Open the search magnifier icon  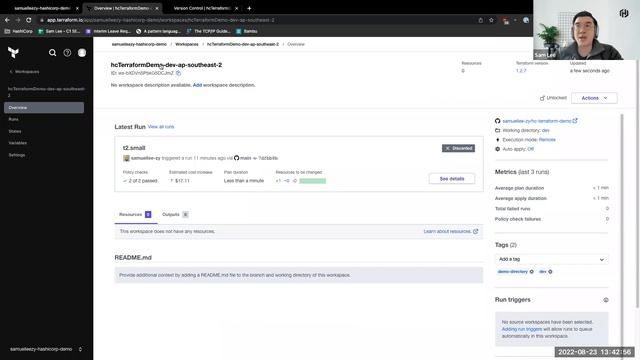pos(53,53)
